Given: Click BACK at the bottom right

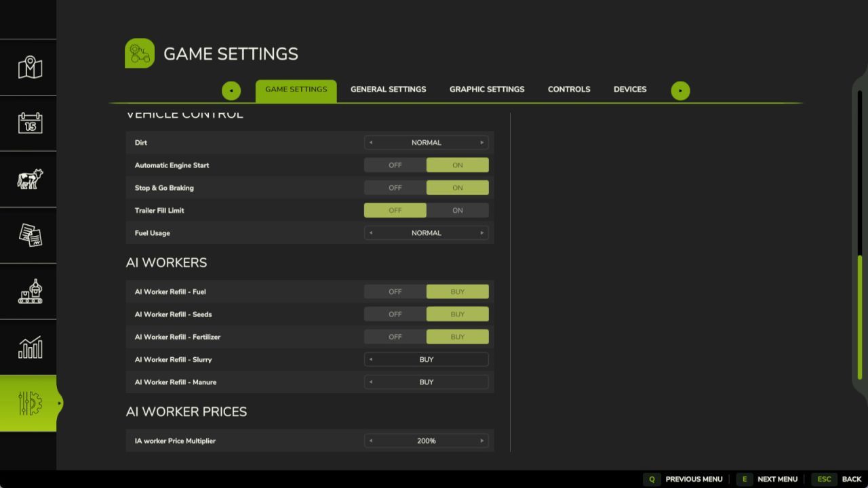Looking at the screenshot, I should 851,479.
